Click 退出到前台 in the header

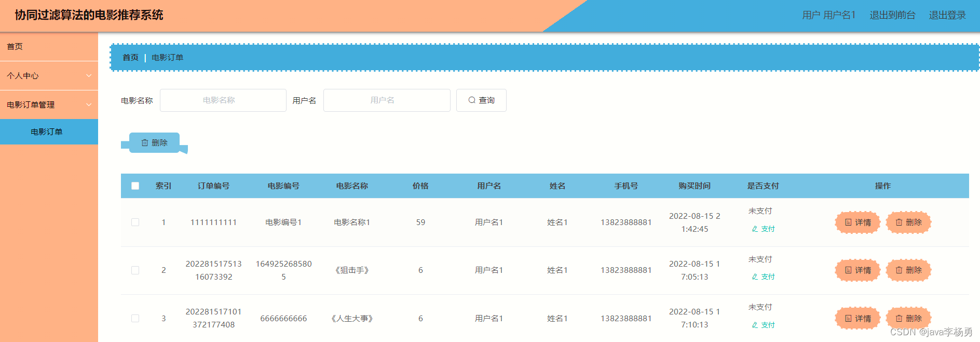pos(892,15)
